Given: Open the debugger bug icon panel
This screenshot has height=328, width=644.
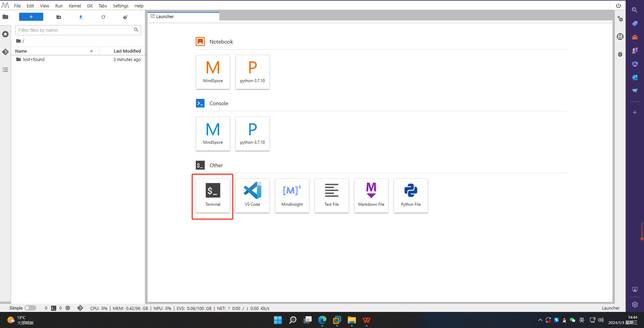Looking at the screenshot, I should 620,54.
